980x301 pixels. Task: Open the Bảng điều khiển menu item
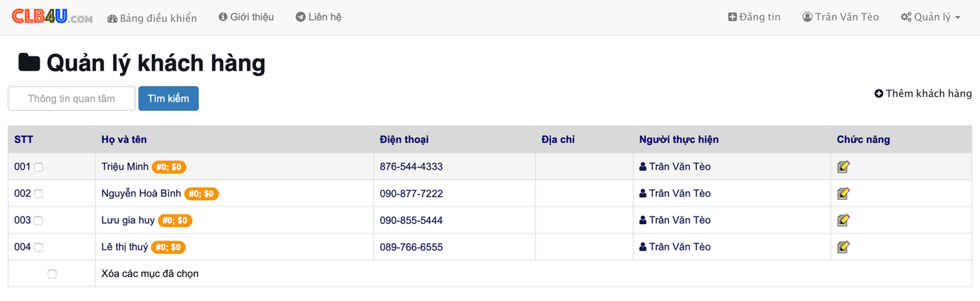pos(152,18)
